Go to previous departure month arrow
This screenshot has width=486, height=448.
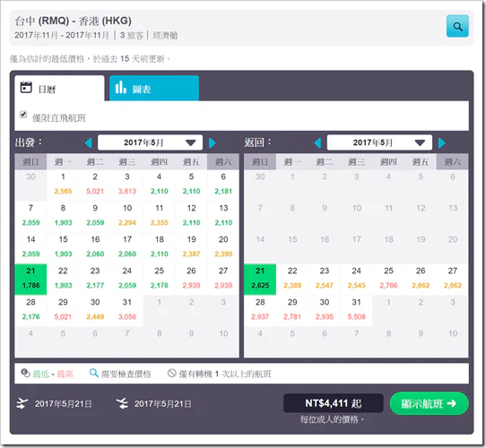tap(89, 142)
